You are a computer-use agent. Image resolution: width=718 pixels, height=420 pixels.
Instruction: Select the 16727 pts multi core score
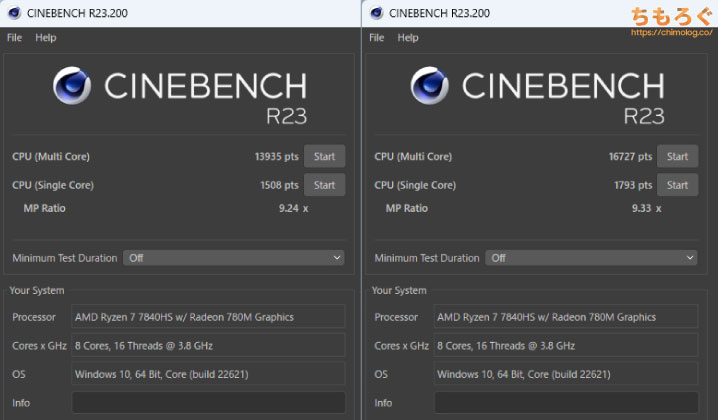click(x=630, y=157)
